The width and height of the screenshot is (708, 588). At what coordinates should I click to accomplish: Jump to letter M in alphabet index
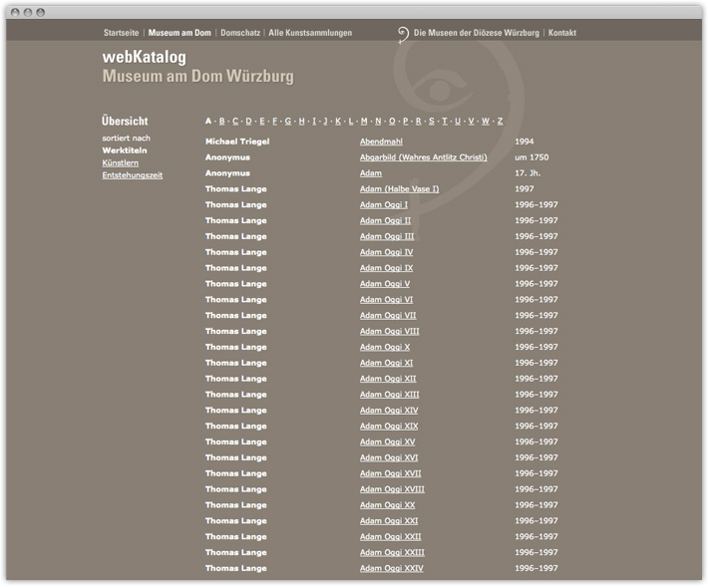click(364, 122)
